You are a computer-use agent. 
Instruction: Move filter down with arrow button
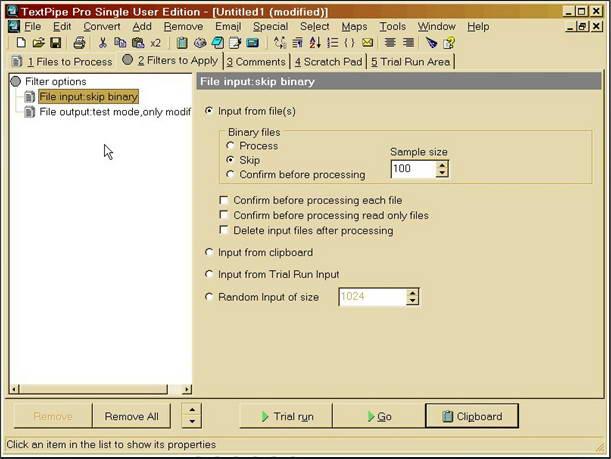tap(192, 421)
